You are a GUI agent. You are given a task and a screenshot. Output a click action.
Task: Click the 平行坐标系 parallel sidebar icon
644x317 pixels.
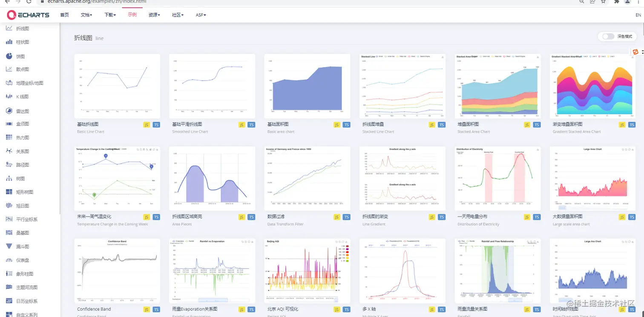(x=9, y=219)
